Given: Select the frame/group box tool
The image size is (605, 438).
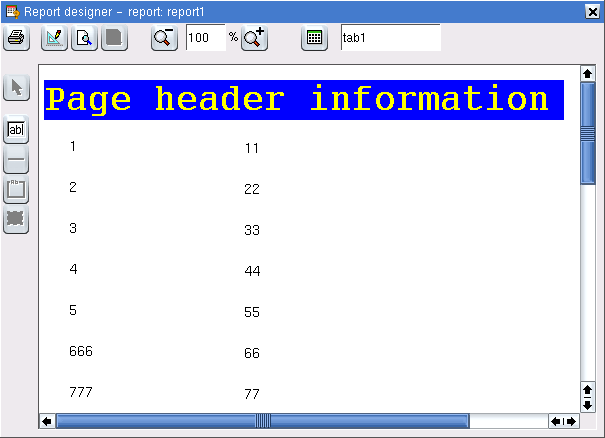Looking at the screenshot, I should (x=16, y=189).
